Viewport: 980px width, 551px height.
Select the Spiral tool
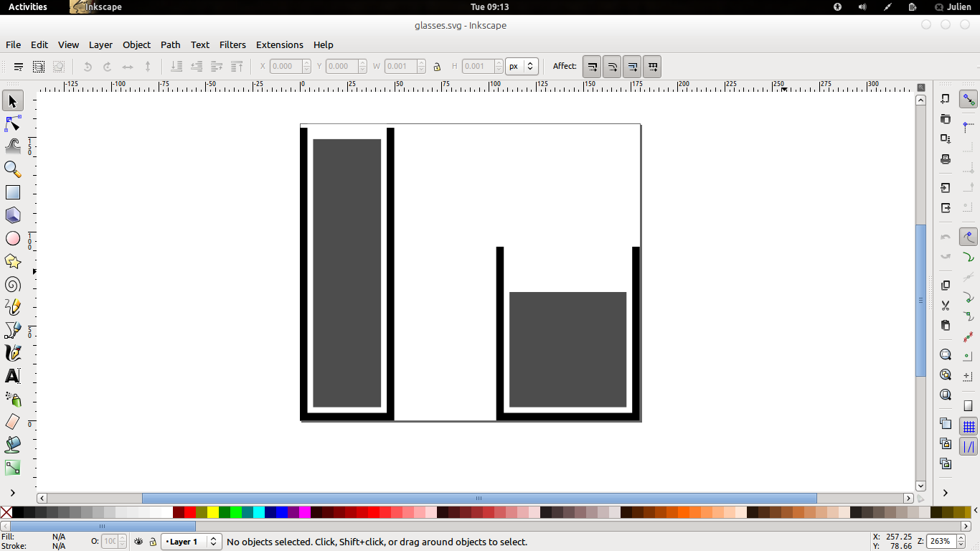13,285
